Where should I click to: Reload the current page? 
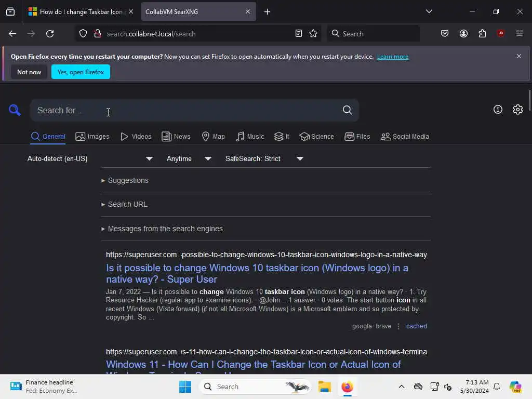(x=50, y=34)
